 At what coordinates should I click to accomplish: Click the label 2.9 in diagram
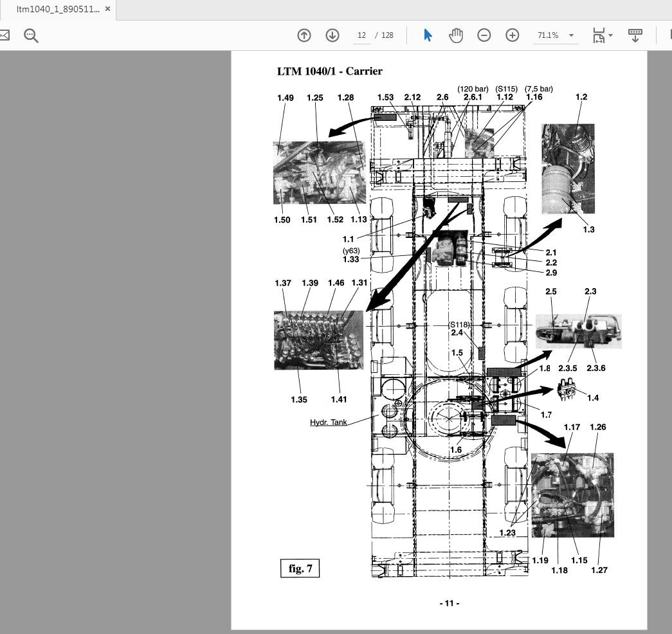click(551, 273)
